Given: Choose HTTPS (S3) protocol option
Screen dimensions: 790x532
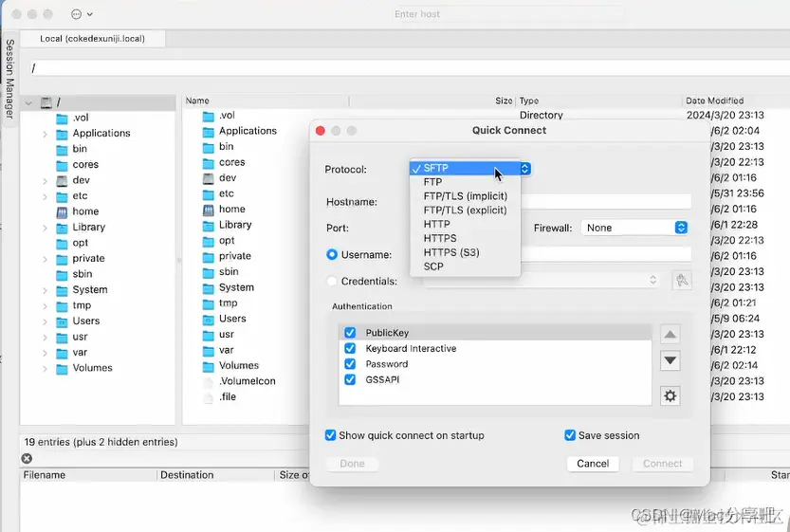Looking at the screenshot, I should 465,252.
